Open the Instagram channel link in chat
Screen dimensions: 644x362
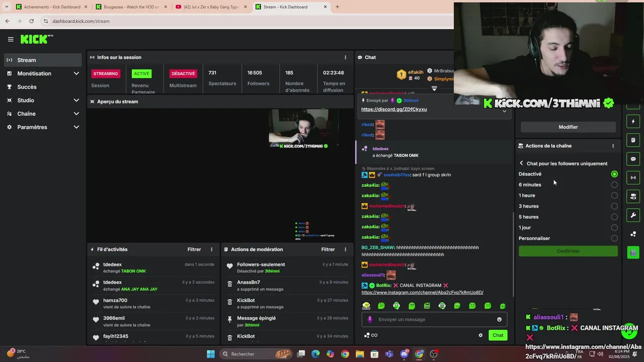point(422,293)
